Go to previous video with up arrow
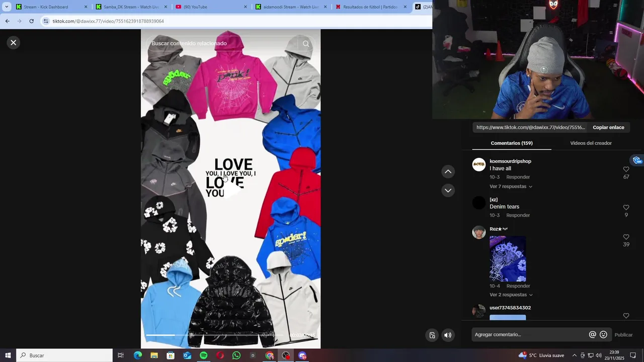The image size is (644, 362). pyautogui.click(x=448, y=171)
